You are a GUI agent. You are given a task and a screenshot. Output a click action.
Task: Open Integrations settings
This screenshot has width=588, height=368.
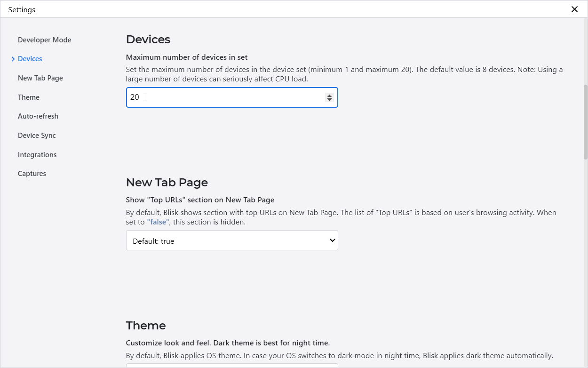coord(37,154)
